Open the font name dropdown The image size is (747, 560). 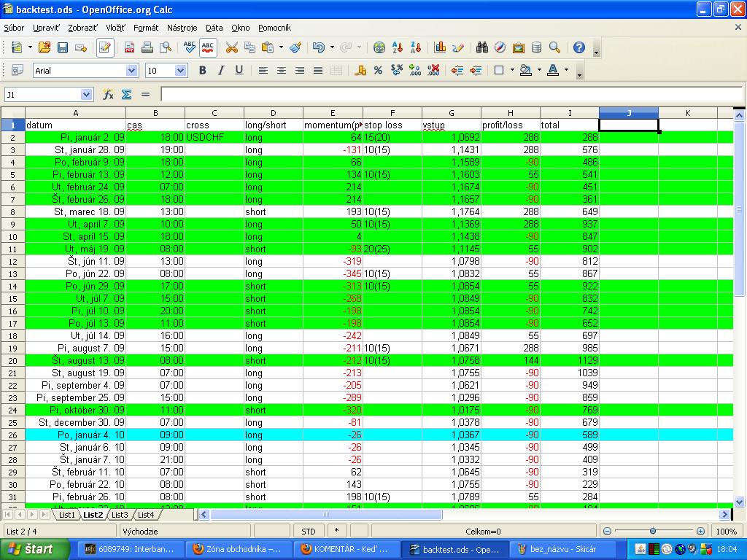(131, 71)
